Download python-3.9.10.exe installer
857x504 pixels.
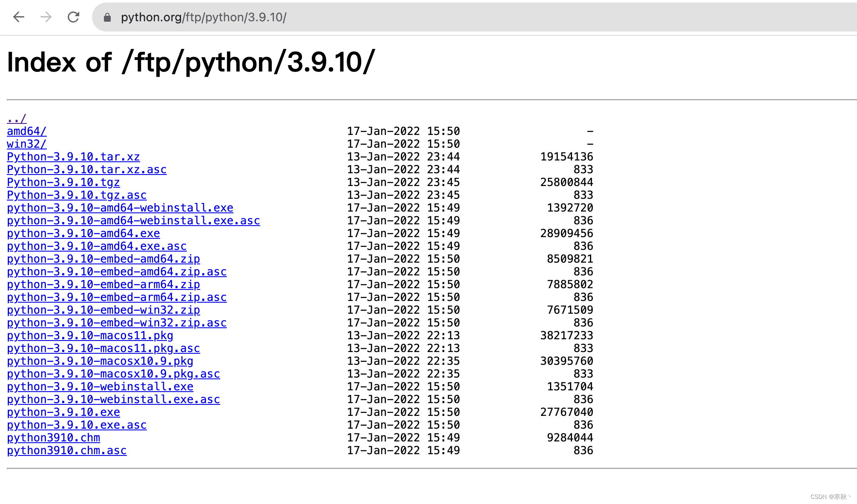[x=63, y=412]
